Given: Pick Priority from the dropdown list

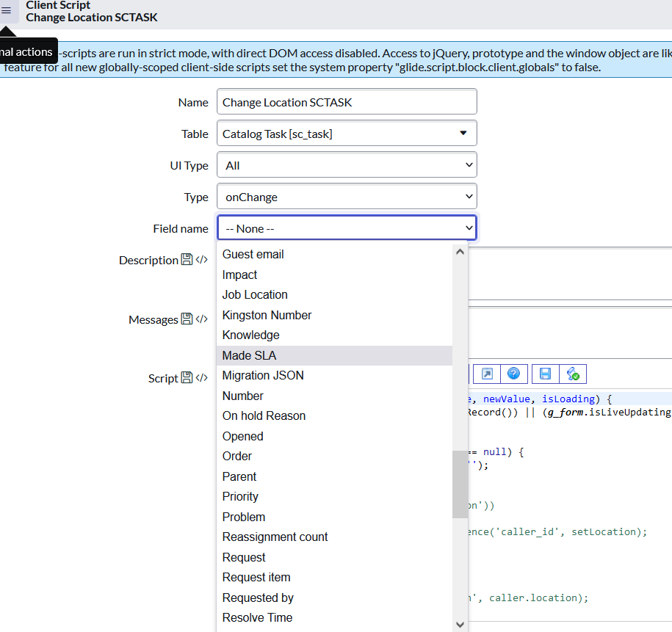Looking at the screenshot, I should point(334,497).
